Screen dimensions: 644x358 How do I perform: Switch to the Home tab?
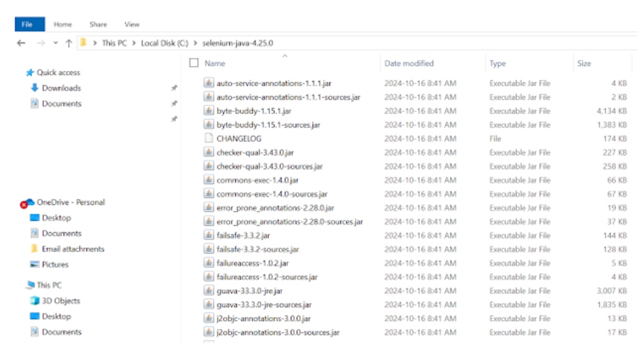[x=63, y=24]
